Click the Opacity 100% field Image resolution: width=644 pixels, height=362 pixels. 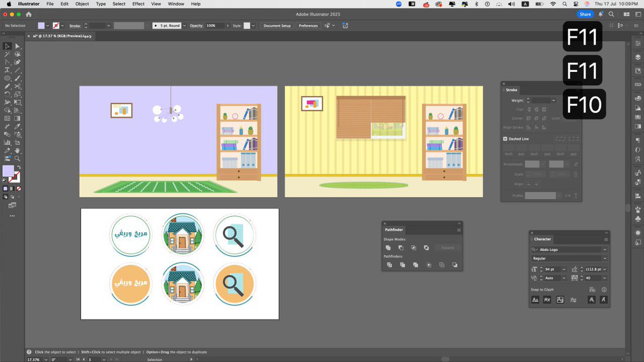pos(215,26)
